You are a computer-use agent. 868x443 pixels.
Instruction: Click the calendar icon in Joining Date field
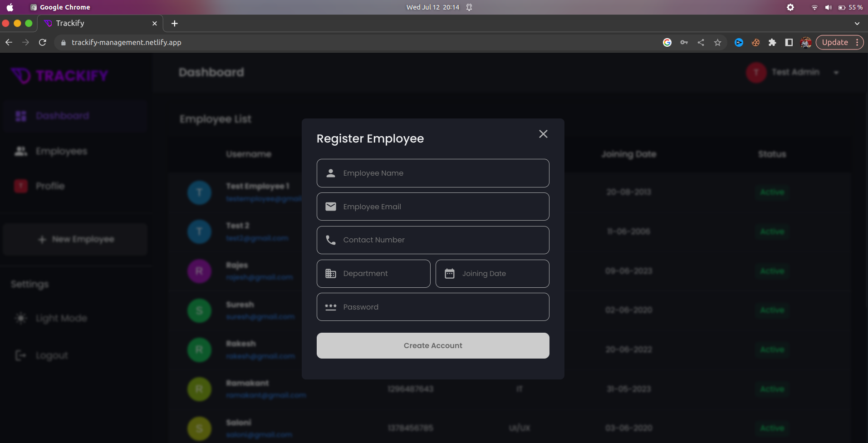[450, 274]
